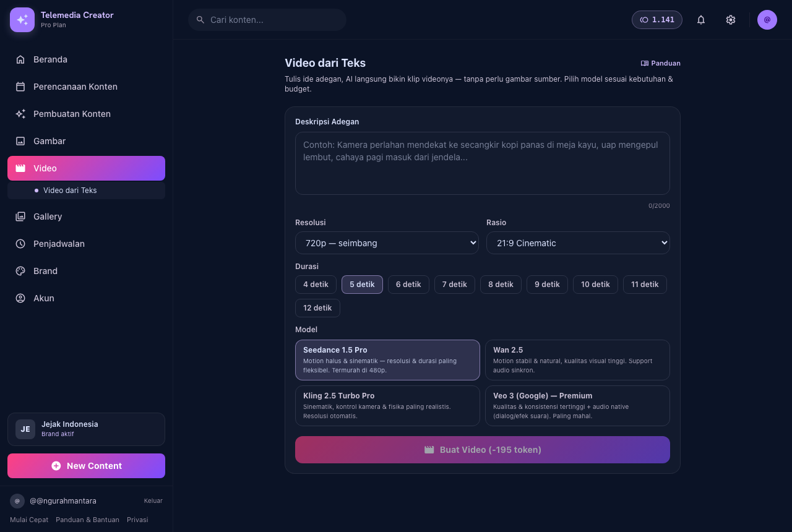The height and width of the screenshot is (532, 792).
Task: Click into the Deskripsi Adegan text area
Action: (483, 163)
